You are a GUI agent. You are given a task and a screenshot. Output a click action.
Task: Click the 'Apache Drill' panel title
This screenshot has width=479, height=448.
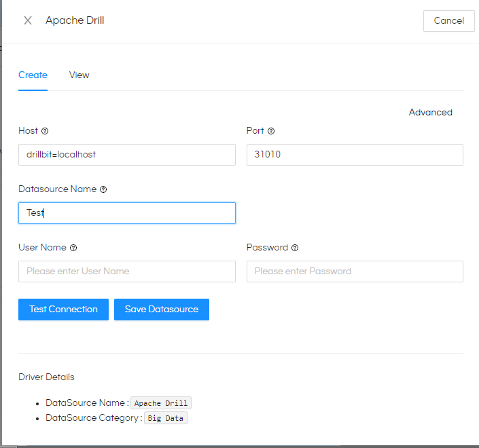pos(75,20)
